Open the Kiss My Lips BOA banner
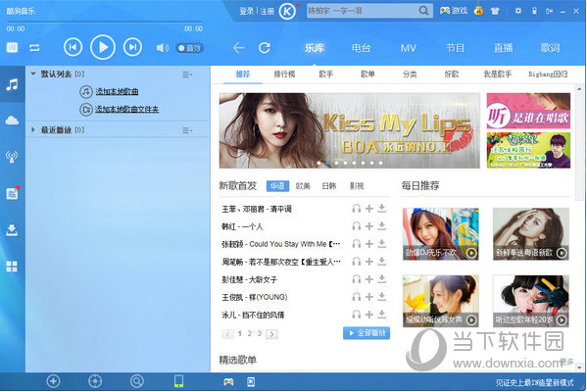 pos(349,130)
